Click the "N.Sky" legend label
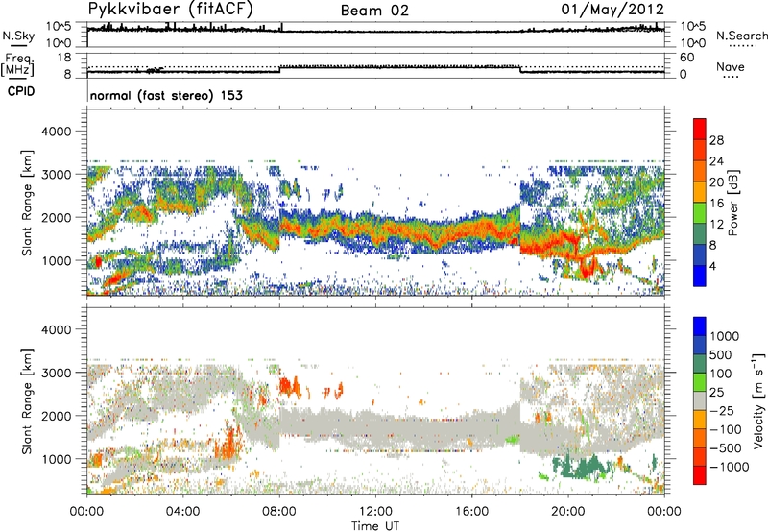 18,36
